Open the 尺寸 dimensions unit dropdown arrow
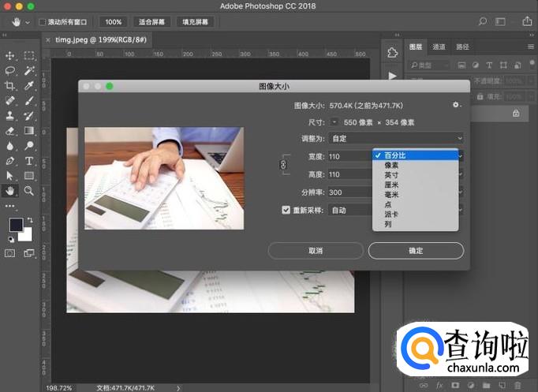The image size is (538, 392). tap(335, 122)
